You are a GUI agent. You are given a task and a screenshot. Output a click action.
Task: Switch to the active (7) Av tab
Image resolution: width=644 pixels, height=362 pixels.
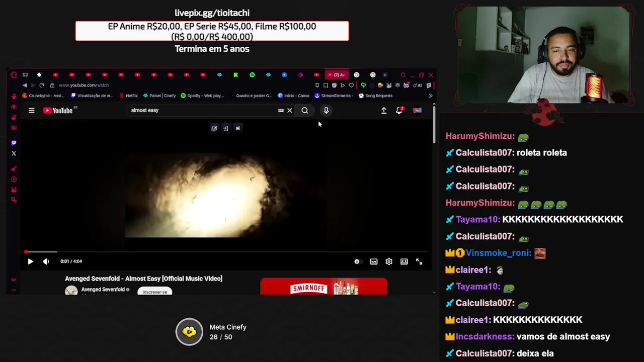point(337,75)
